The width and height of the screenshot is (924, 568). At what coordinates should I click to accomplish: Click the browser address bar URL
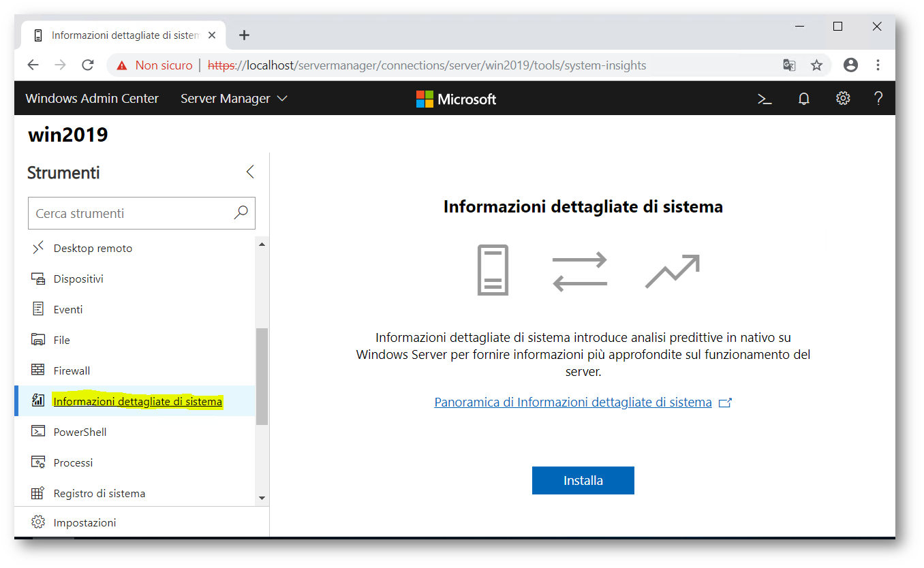tap(427, 65)
